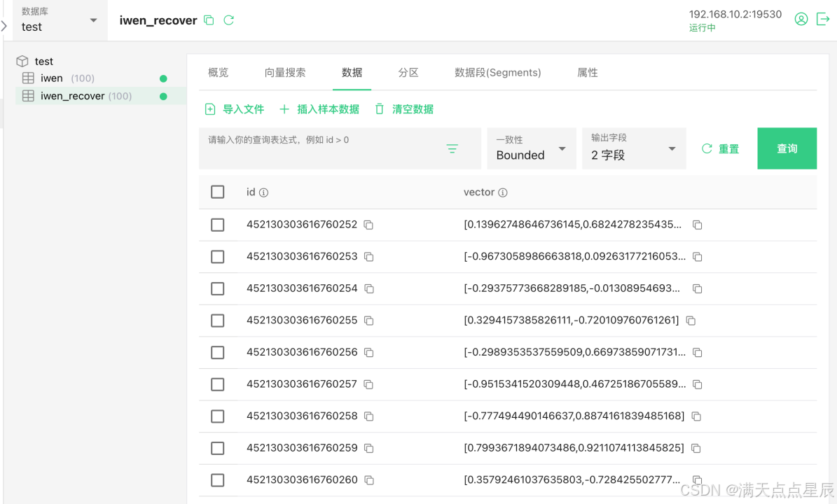Switch to the 向量搜索 tab

285,73
